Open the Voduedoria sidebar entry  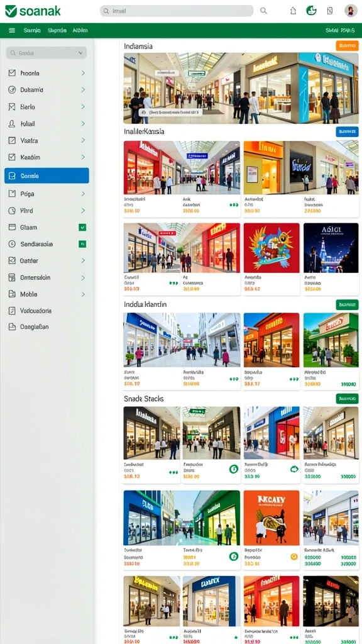click(x=47, y=311)
